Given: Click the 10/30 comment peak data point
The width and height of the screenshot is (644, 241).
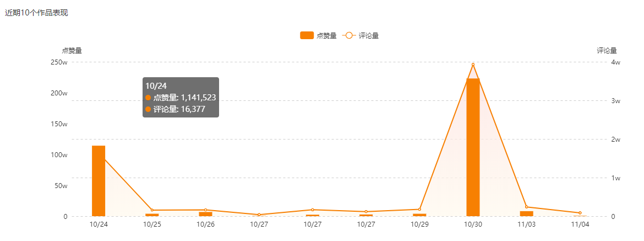Looking at the screenshot, I should pyautogui.click(x=473, y=65).
